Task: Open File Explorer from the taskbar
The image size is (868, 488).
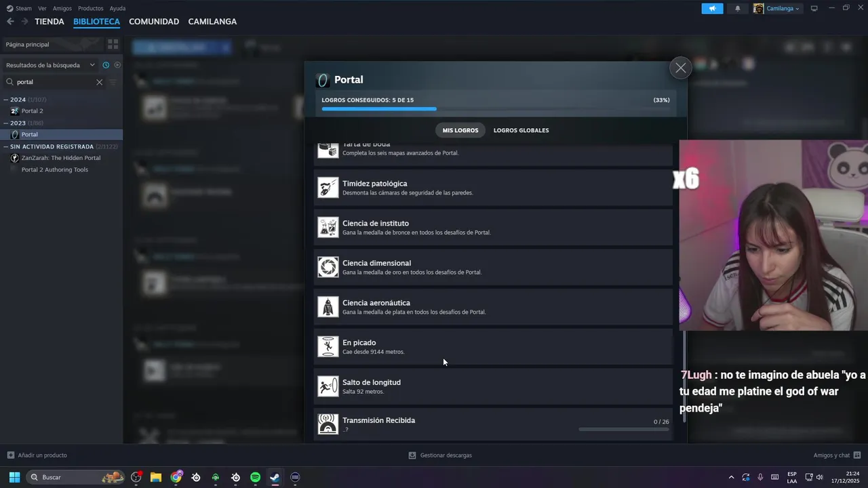Action: coord(156,477)
